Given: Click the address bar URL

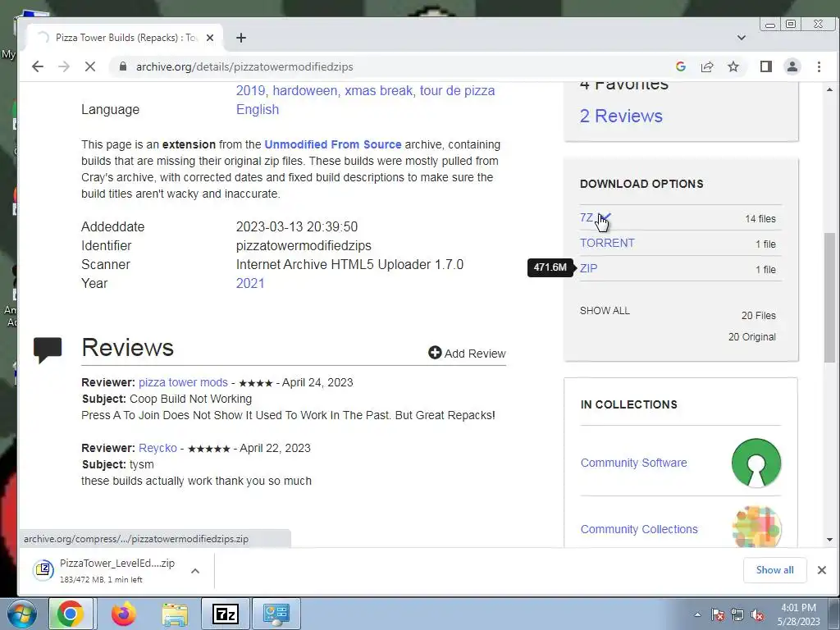Looking at the screenshot, I should click(244, 67).
